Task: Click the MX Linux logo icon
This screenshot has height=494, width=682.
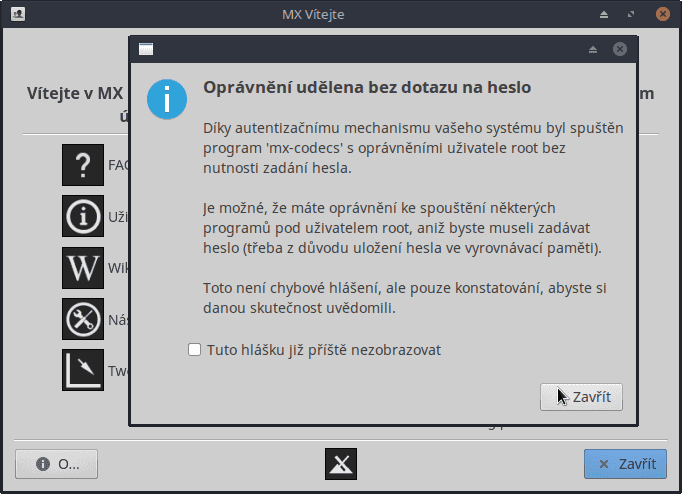Action: (x=341, y=464)
